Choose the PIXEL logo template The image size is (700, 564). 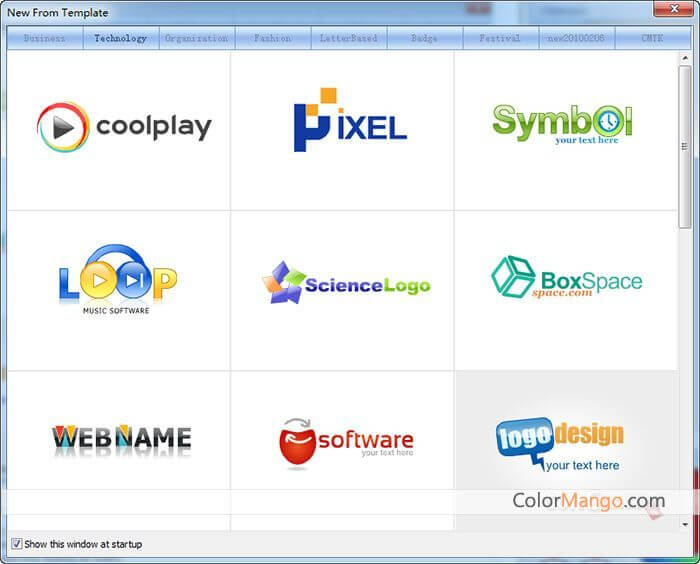pyautogui.click(x=343, y=128)
